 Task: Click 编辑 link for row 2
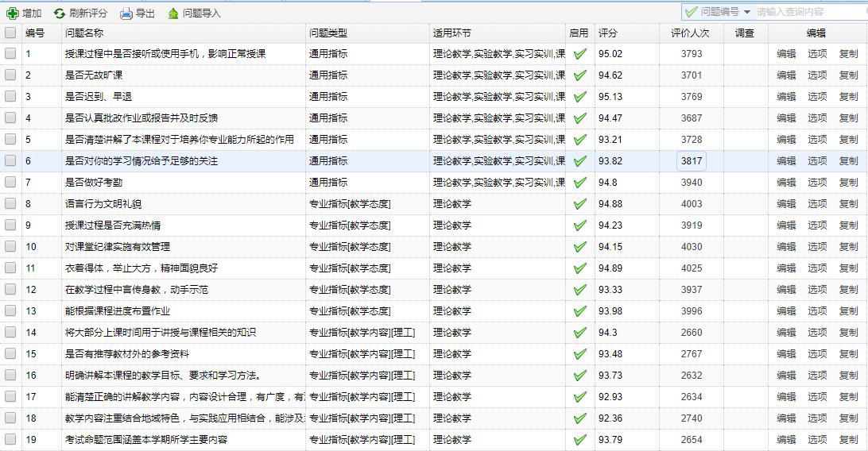tap(786, 75)
